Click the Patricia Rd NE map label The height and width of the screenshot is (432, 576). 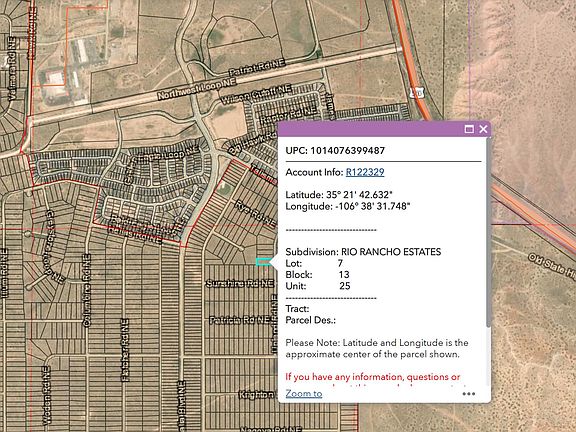(240, 320)
